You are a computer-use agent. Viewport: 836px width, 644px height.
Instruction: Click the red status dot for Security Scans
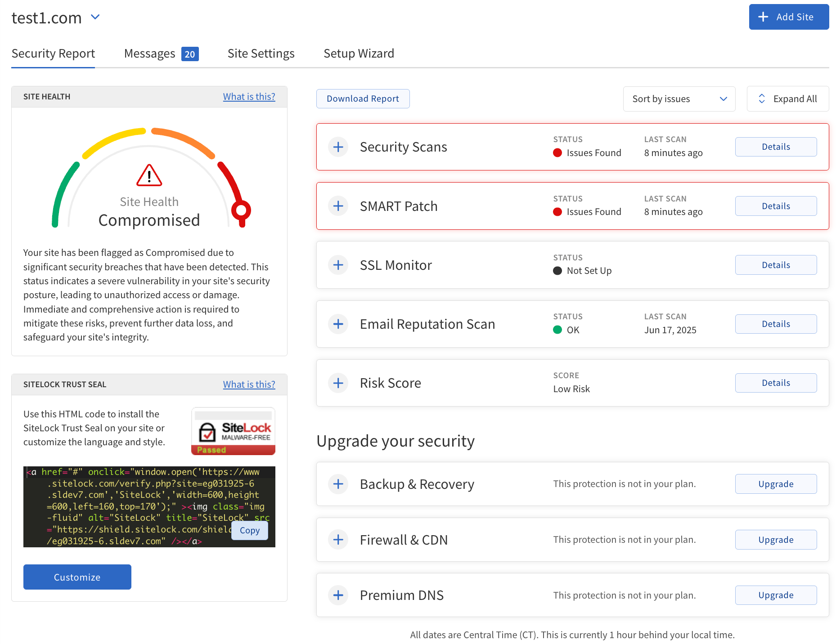tap(557, 153)
